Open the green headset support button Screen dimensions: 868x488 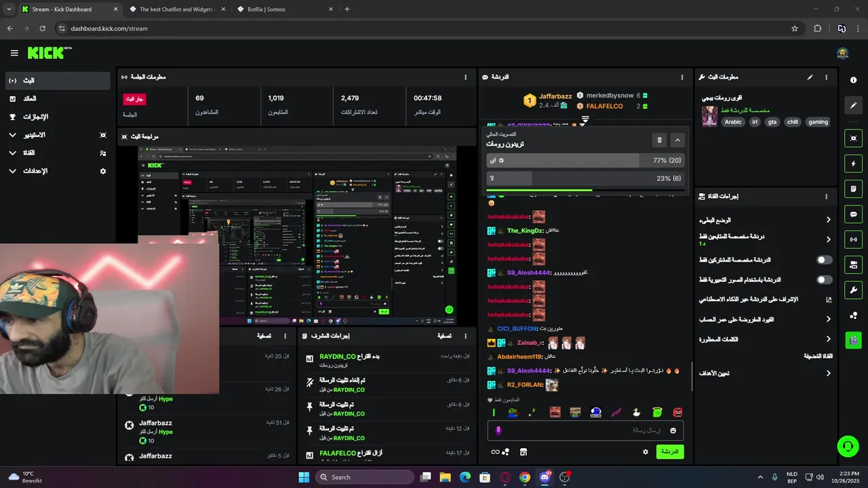pos(848,446)
